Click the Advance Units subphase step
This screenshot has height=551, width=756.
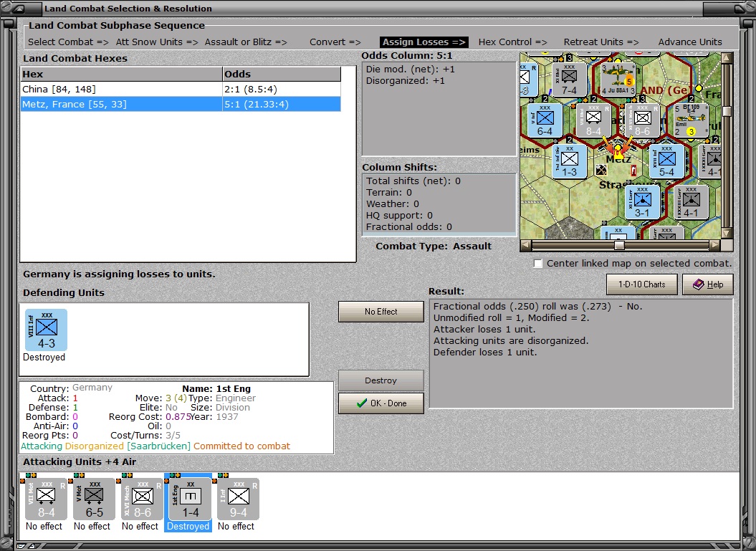click(x=690, y=42)
